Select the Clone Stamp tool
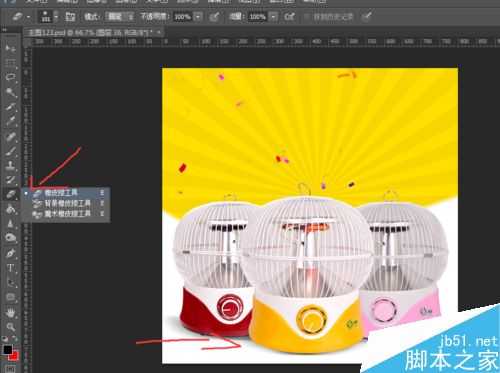The image size is (500, 373). (x=11, y=165)
